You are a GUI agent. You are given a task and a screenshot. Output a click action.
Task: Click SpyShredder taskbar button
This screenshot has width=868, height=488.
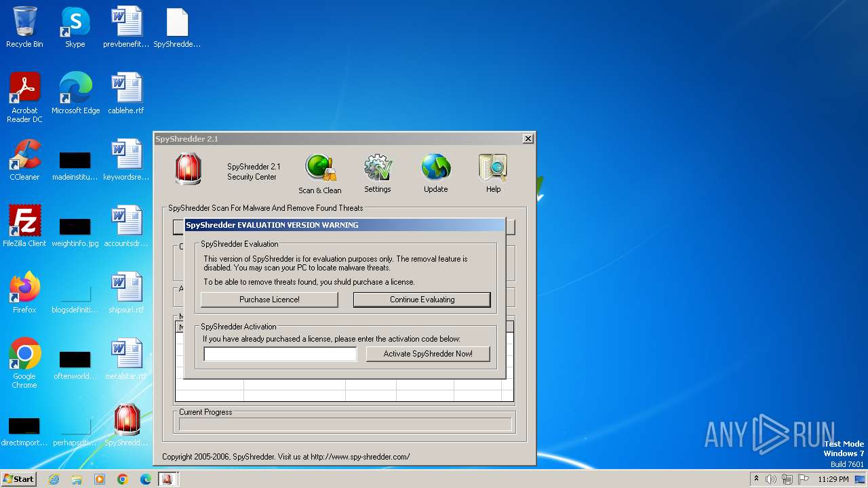pyautogui.click(x=167, y=479)
